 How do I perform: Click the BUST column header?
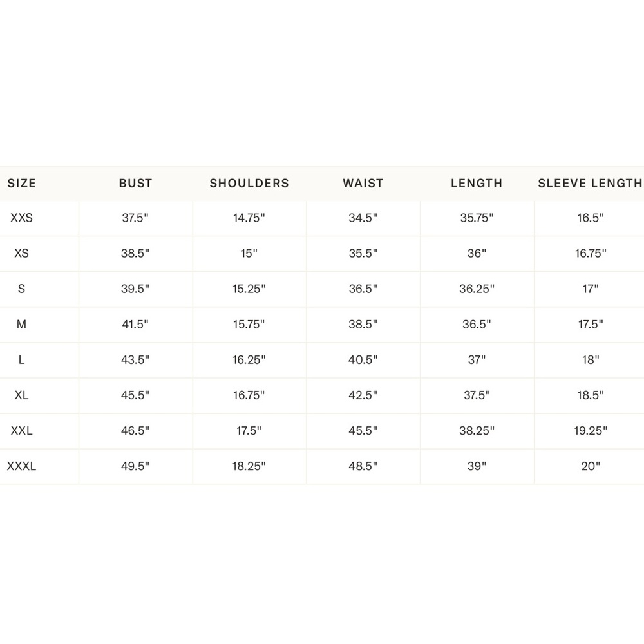[135, 183]
